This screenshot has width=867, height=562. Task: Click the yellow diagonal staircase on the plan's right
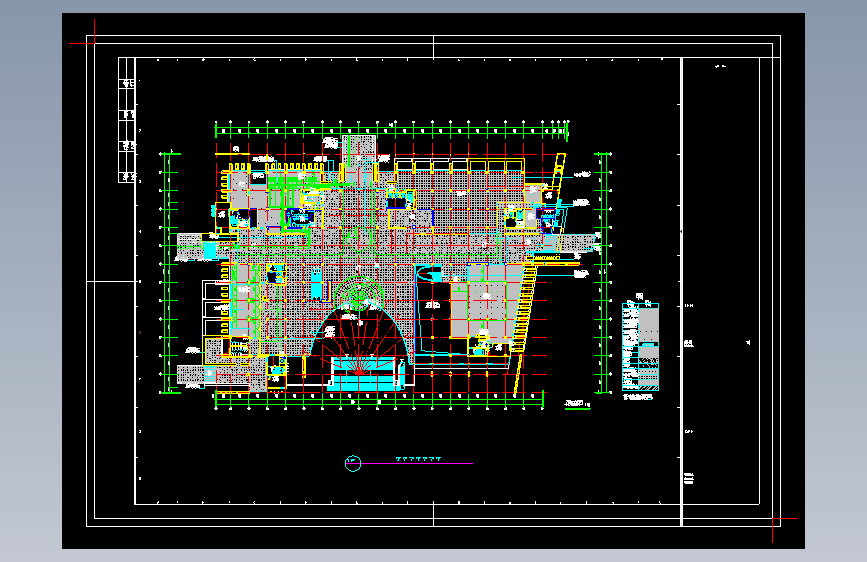522,308
